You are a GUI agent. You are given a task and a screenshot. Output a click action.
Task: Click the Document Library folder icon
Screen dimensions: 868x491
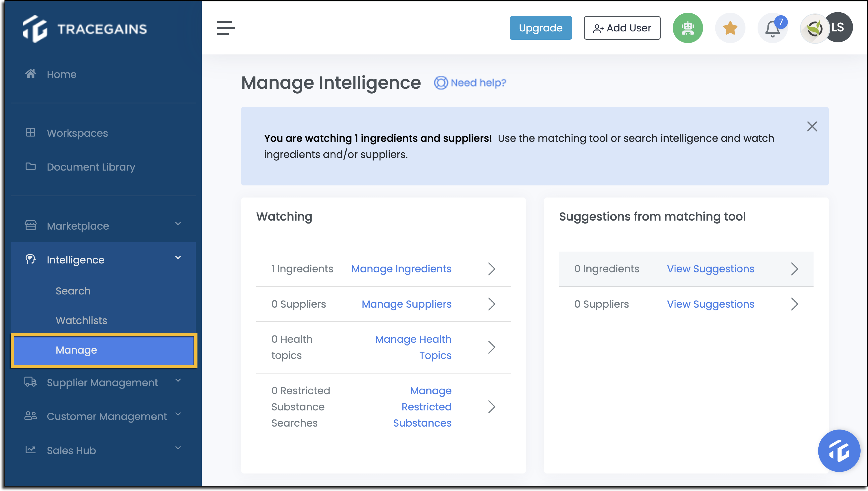point(30,166)
